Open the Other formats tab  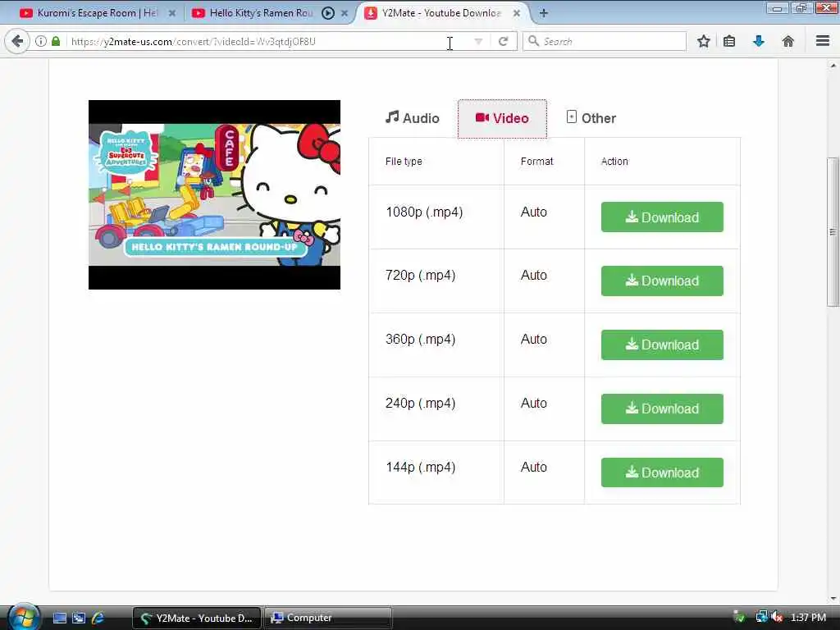pos(591,118)
